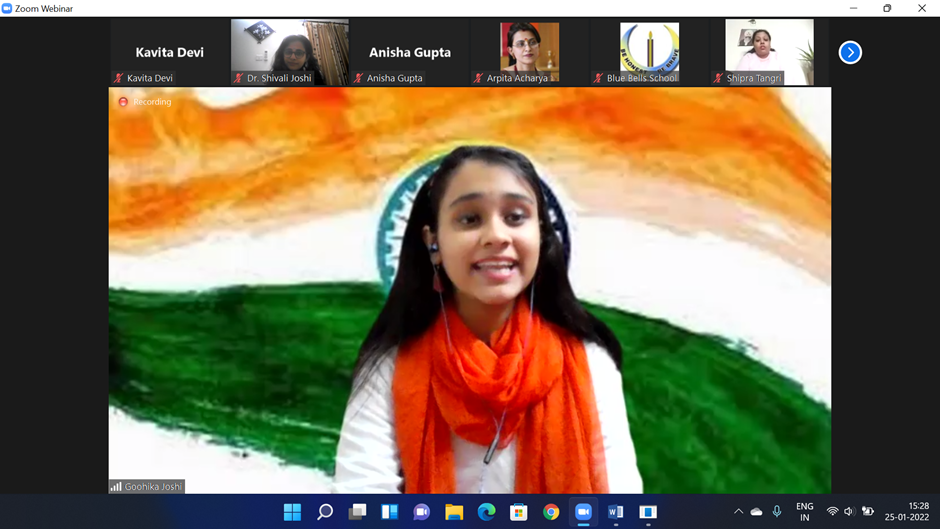The image size is (940, 529).
Task: Launch Google Chrome from the taskbar
Action: (x=551, y=512)
